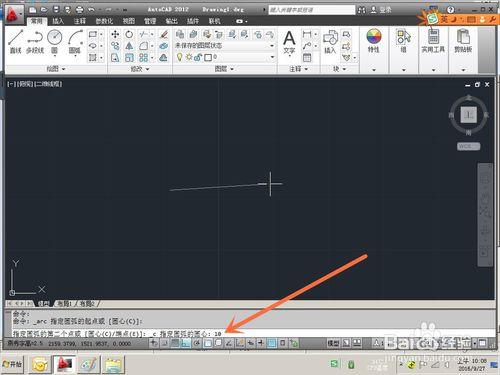Click the ViewCube top face
This screenshot has height=375, width=500.
(469, 115)
